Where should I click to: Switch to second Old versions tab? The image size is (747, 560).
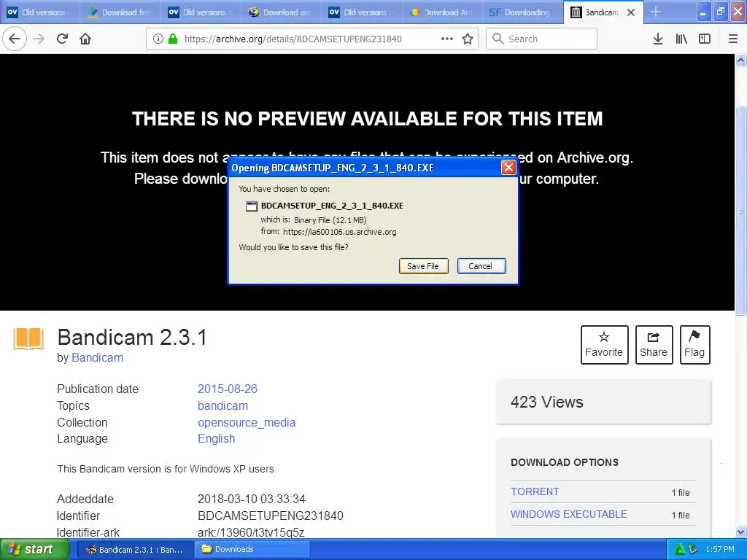[x=201, y=12]
